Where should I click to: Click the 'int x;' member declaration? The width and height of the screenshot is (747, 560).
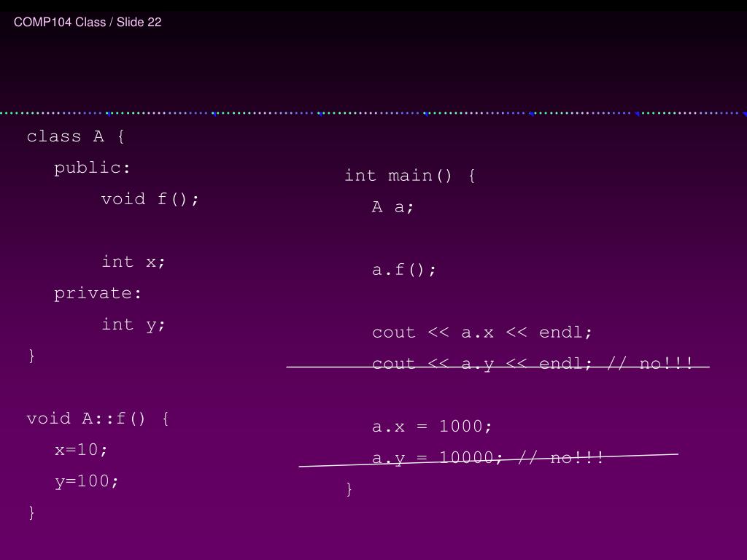click(133, 262)
